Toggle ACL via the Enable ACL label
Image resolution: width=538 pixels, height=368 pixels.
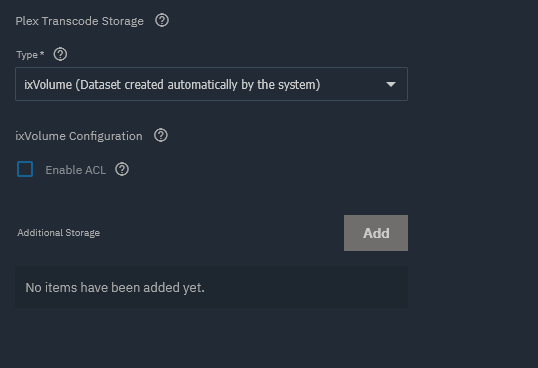(75, 170)
